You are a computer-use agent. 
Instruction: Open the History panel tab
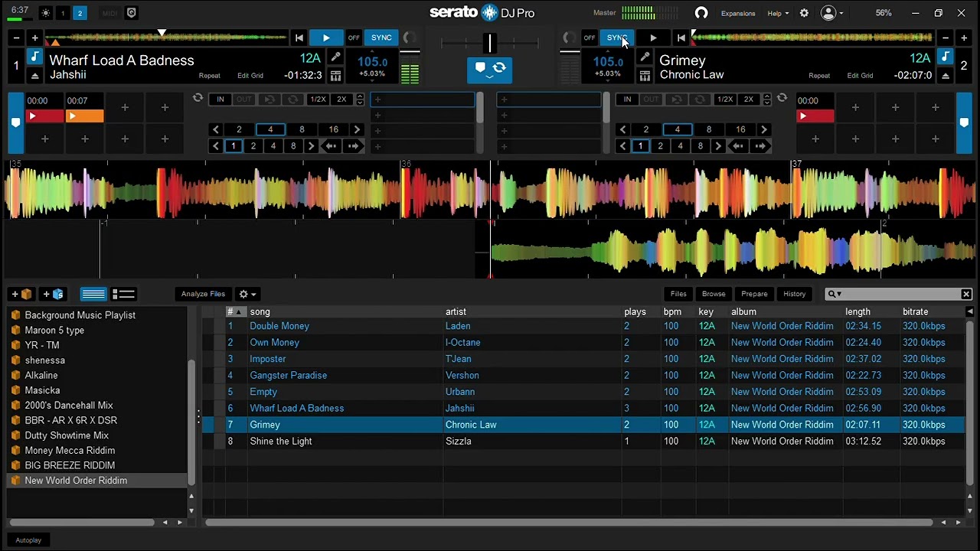794,294
